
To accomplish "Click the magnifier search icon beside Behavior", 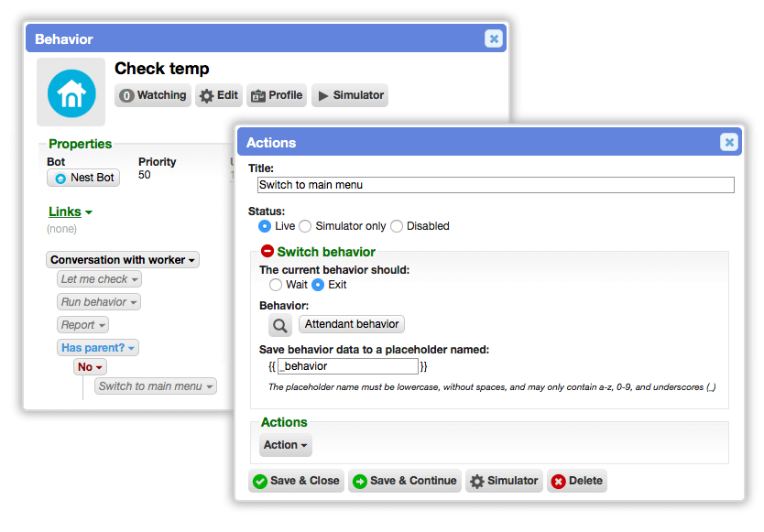I will coord(279,325).
